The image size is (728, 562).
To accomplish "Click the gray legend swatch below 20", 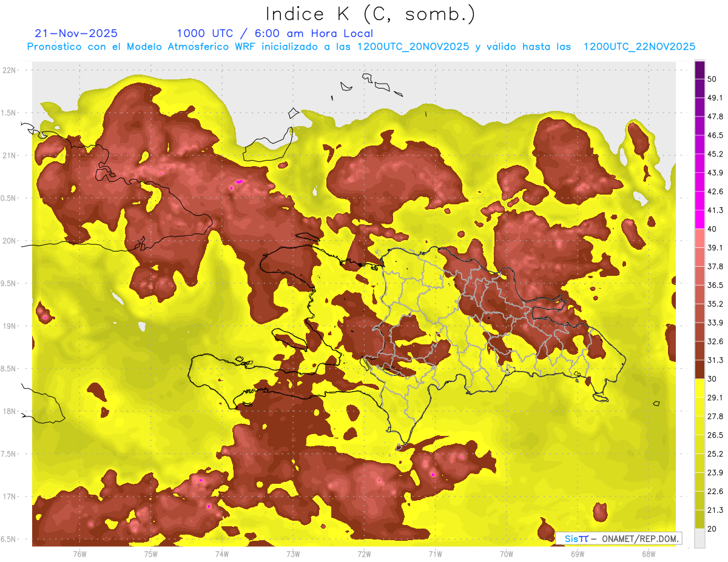I will coord(699,538).
